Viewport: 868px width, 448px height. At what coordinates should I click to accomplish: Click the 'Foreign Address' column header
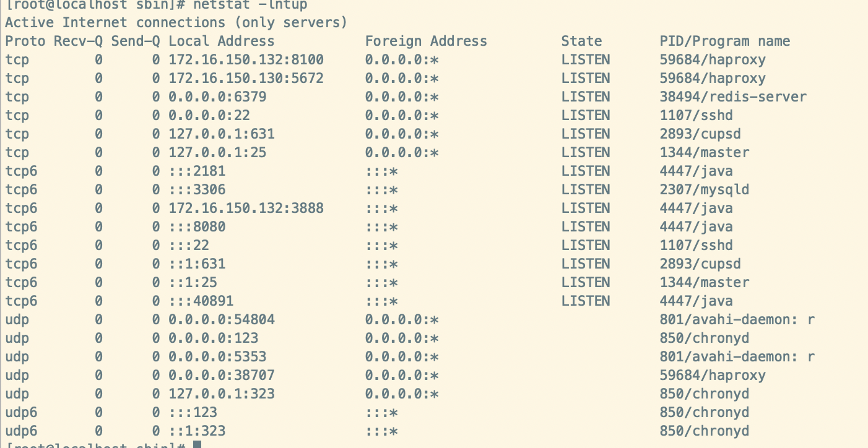pos(426,41)
